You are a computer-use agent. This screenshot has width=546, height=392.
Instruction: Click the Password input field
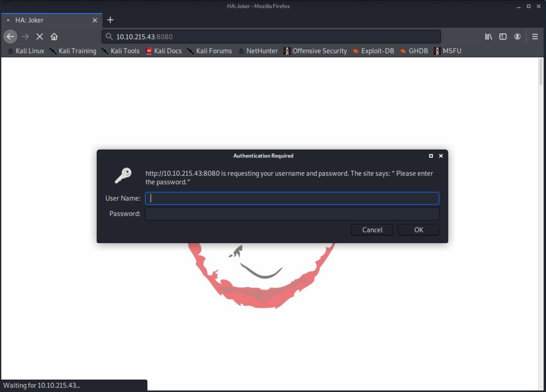point(292,214)
